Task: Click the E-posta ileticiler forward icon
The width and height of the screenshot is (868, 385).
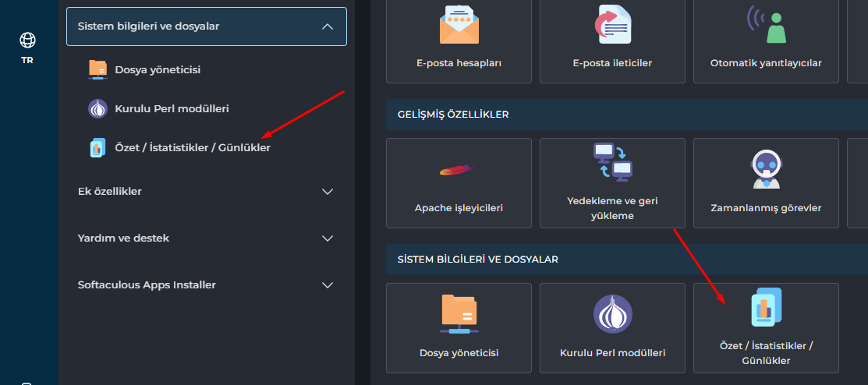Action: [x=612, y=24]
